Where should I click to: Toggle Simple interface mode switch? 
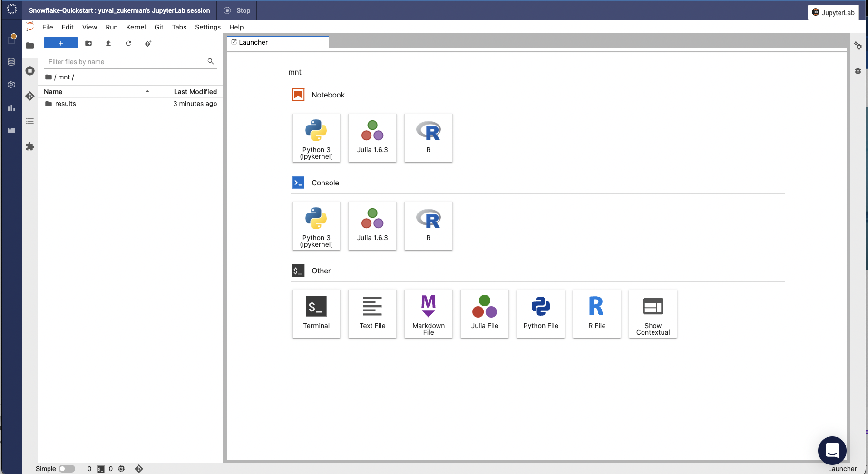[x=67, y=469]
